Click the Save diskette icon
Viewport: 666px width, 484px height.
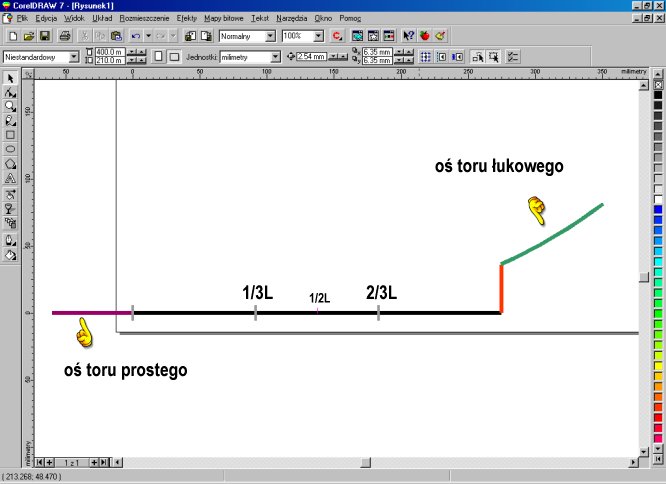click(46, 35)
